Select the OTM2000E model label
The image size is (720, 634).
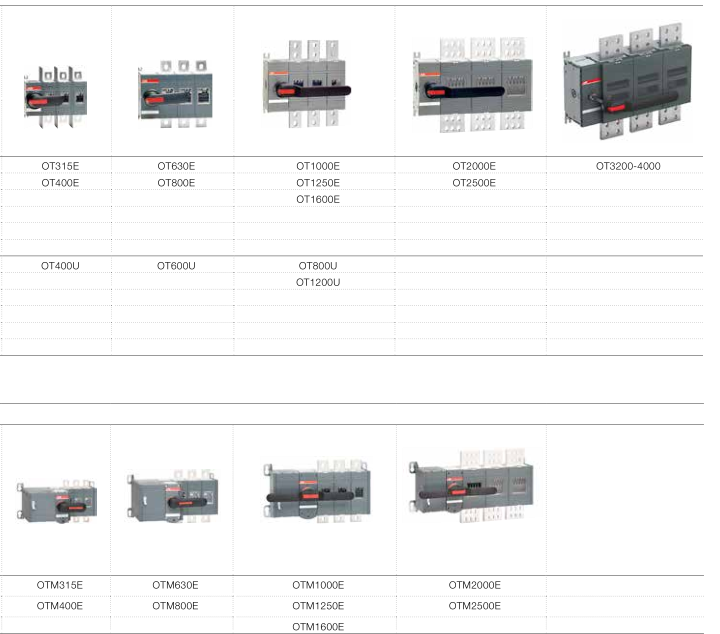(x=475, y=585)
